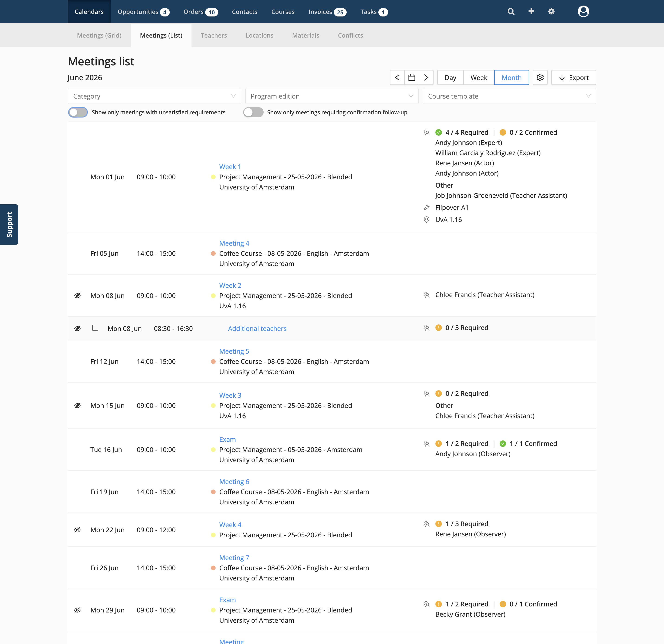
Task: Open the Course template dropdown
Action: 509,96
